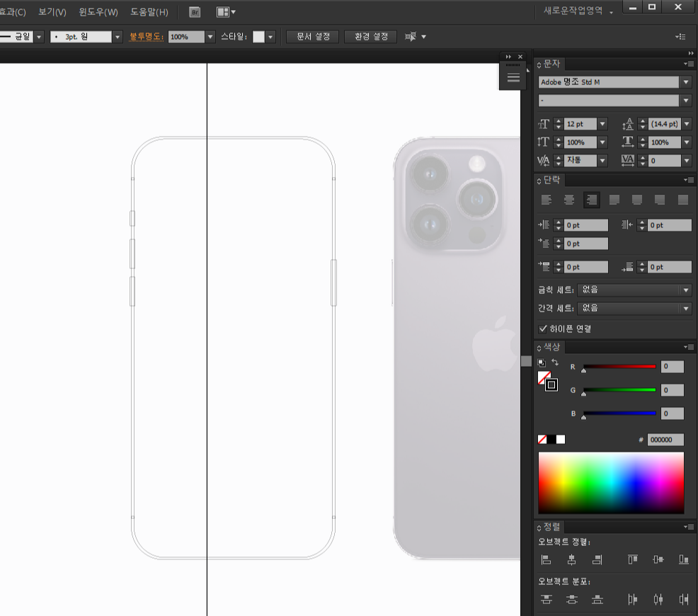Image resolution: width=698 pixels, height=616 pixels.
Task: Click the white swatch above the spectrum
Action: (561, 440)
